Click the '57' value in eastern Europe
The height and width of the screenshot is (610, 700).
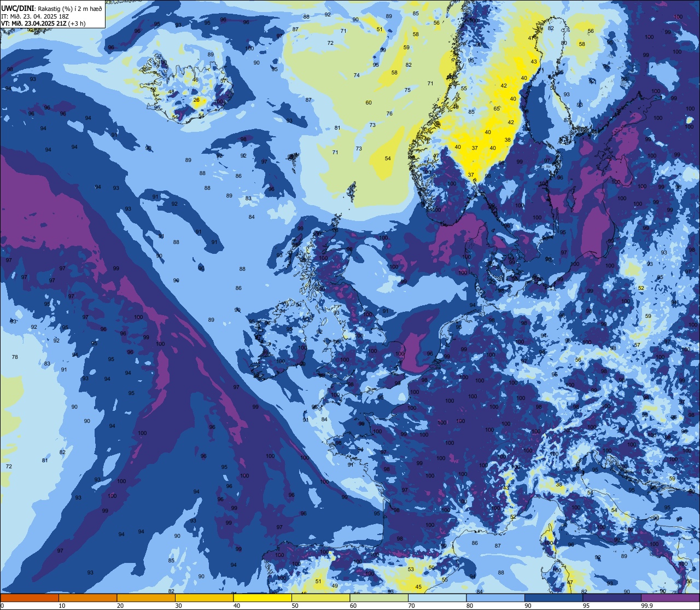(637, 345)
